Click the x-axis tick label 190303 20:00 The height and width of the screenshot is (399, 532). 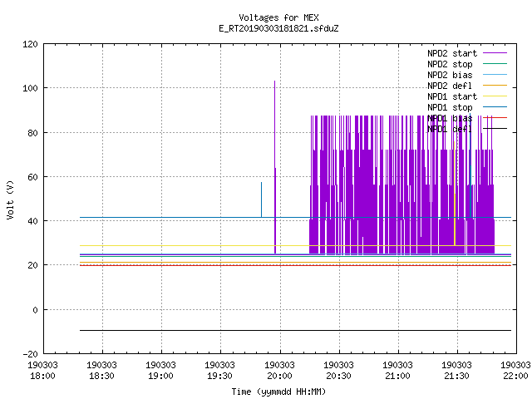point(279,371)
